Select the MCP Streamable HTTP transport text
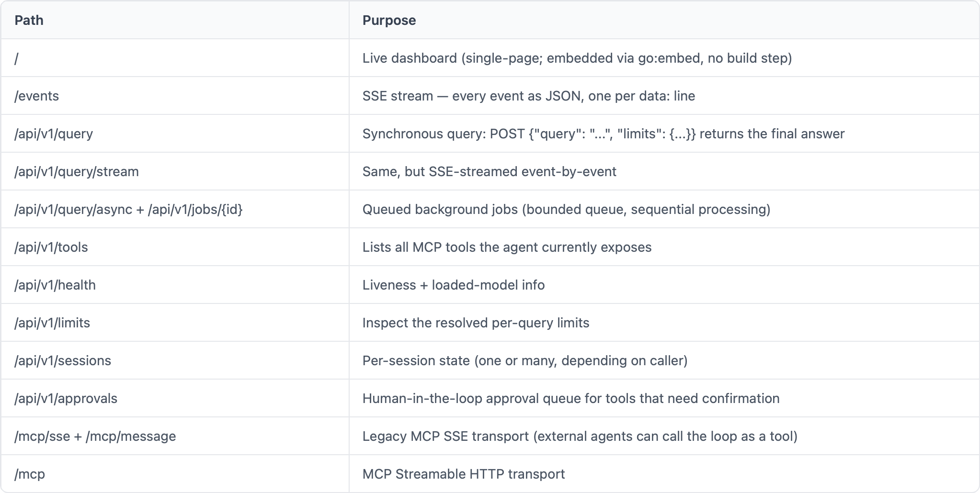 464,474
